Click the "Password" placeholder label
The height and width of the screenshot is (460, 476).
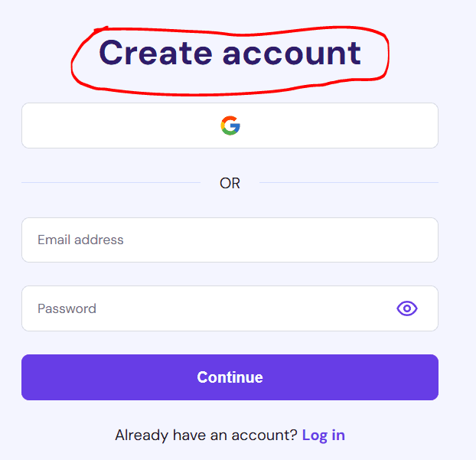point(67,308)
